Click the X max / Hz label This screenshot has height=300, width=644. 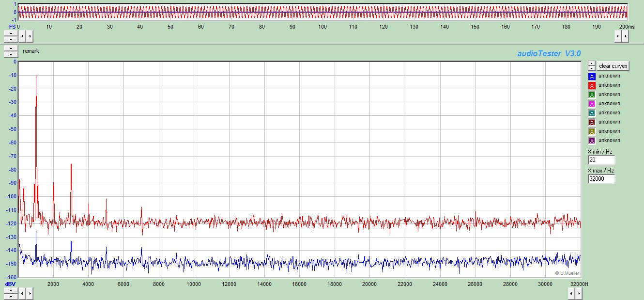[x=600, y=171]
